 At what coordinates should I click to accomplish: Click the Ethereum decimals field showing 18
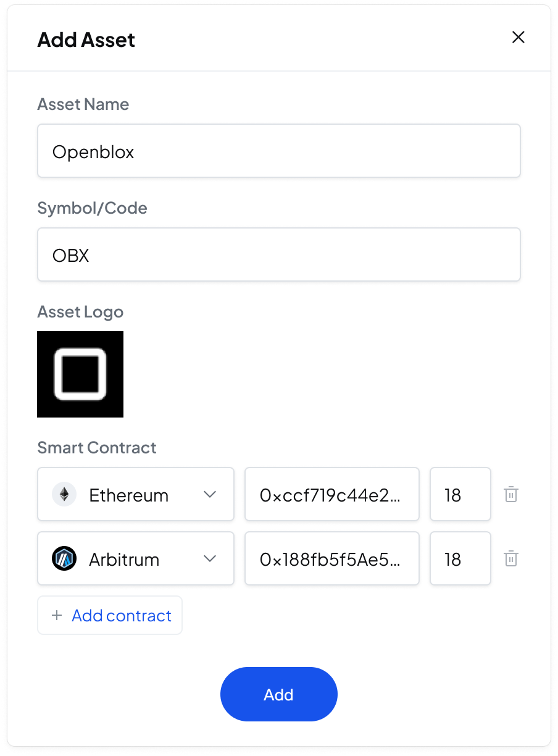(x=460, y=495)
